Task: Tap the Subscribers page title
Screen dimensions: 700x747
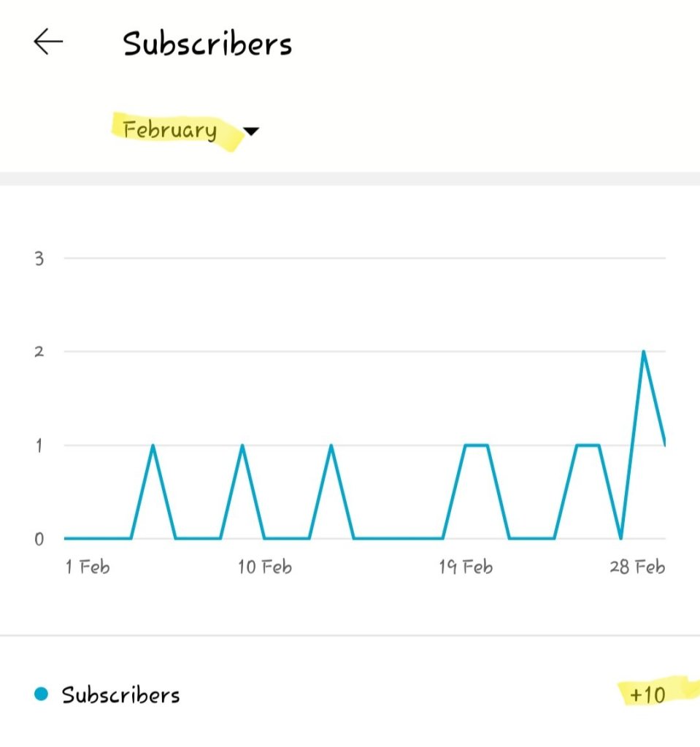Action: click(207, 45)
